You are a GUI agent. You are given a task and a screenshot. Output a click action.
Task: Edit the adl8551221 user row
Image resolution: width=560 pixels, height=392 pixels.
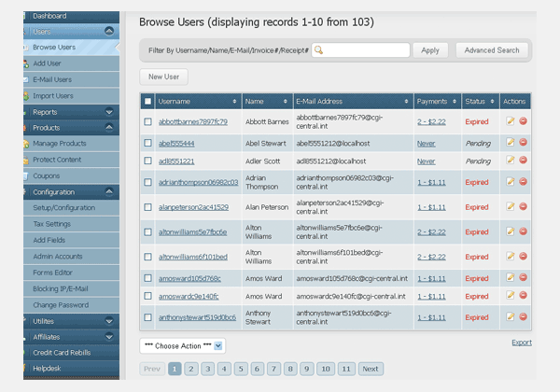pos(511,160)
